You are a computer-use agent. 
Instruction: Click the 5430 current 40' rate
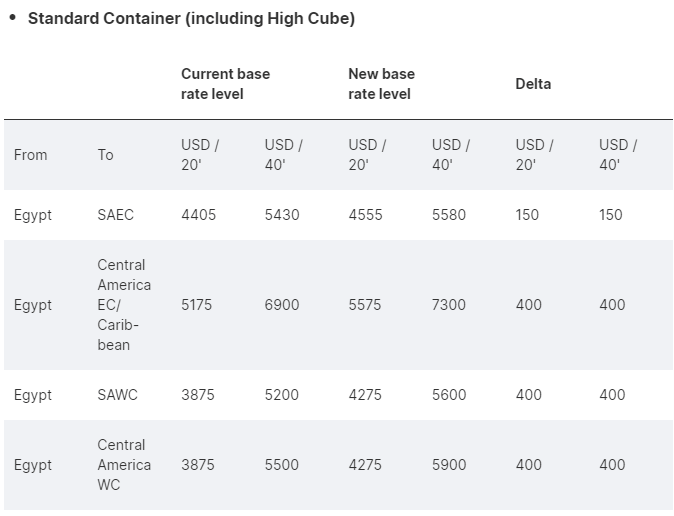point(281,215)
